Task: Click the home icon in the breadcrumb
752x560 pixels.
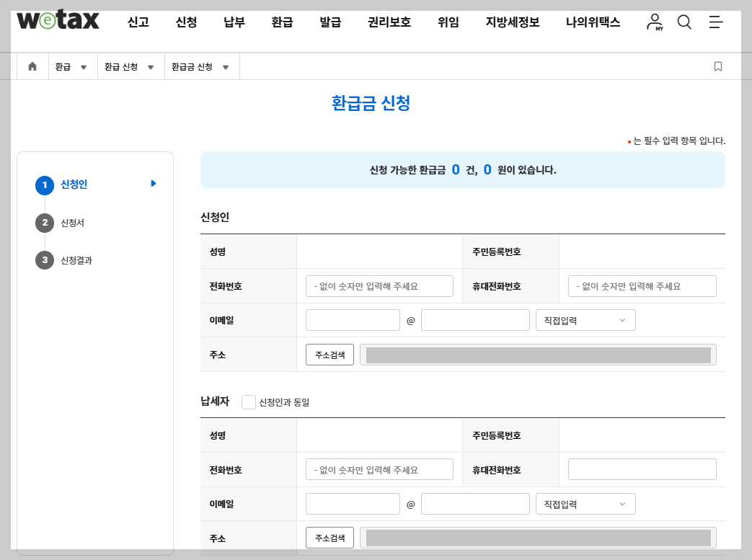Action: pos(32,66)
